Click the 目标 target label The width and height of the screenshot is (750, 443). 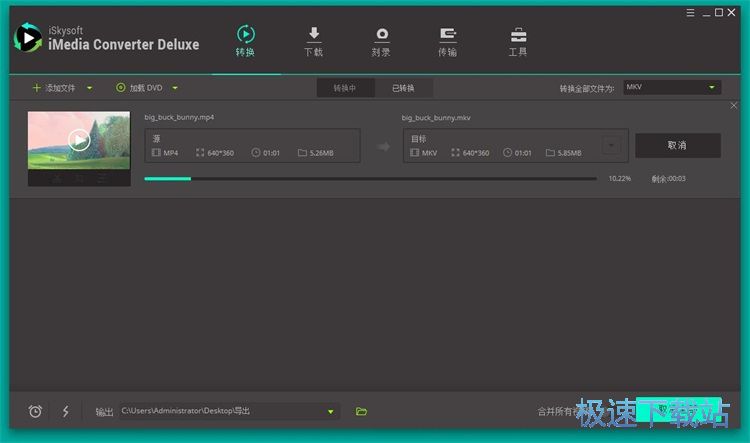[419, 139]
